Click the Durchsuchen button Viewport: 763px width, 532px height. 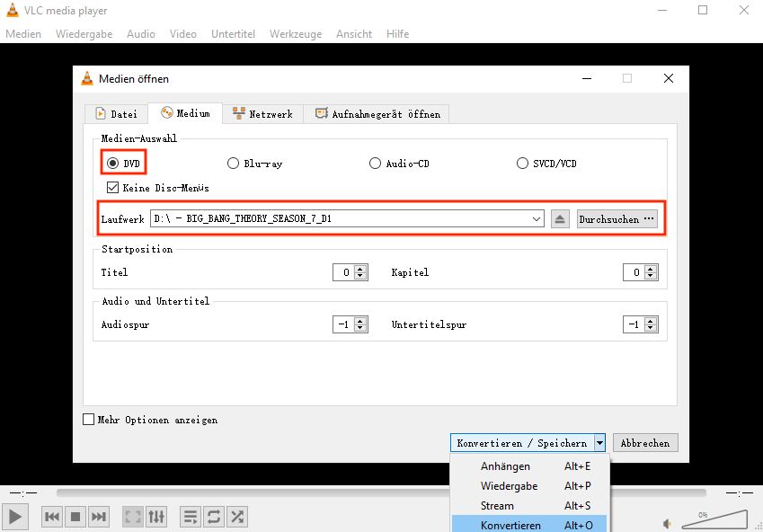(617, 218)
